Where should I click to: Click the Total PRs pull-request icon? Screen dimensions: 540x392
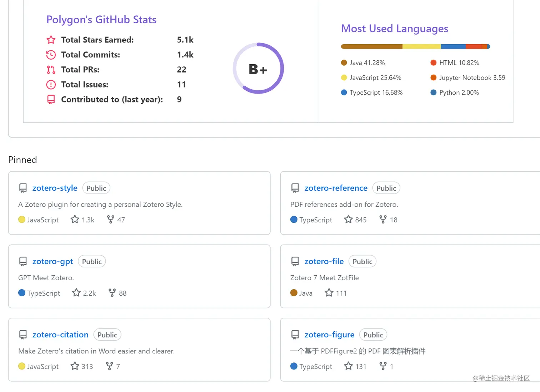tap(51, 70)
